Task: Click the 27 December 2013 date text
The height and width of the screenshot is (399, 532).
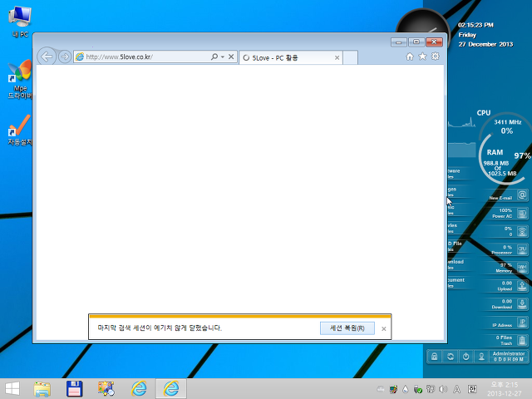Action: (x=485, y=44)
